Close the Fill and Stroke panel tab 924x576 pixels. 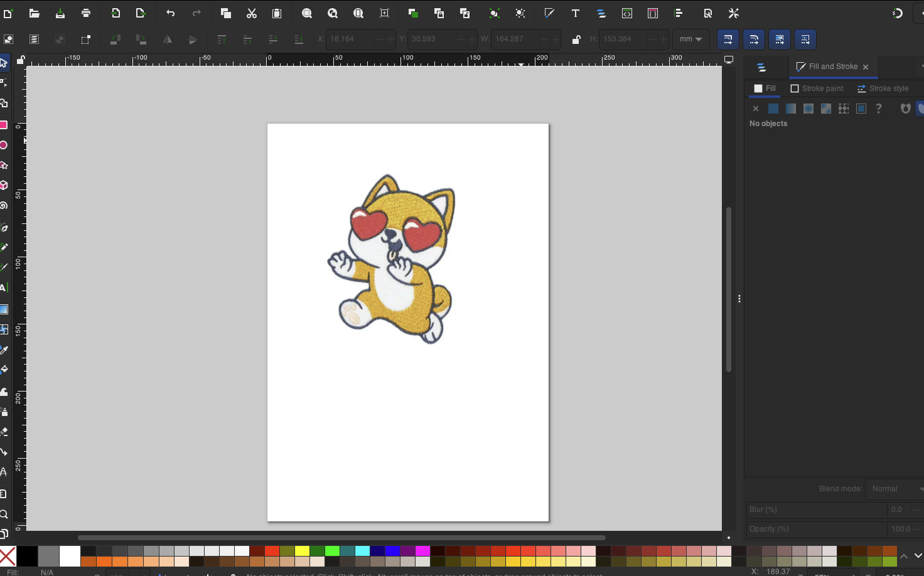(x=866, y=67)
